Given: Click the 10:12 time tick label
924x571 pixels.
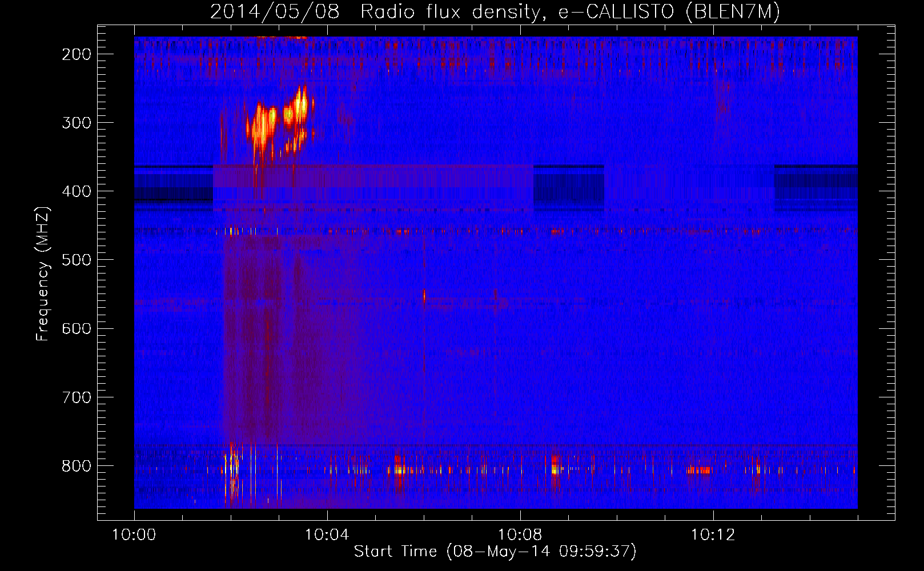Looking at the screenshot, I should (x=713, y=535).
